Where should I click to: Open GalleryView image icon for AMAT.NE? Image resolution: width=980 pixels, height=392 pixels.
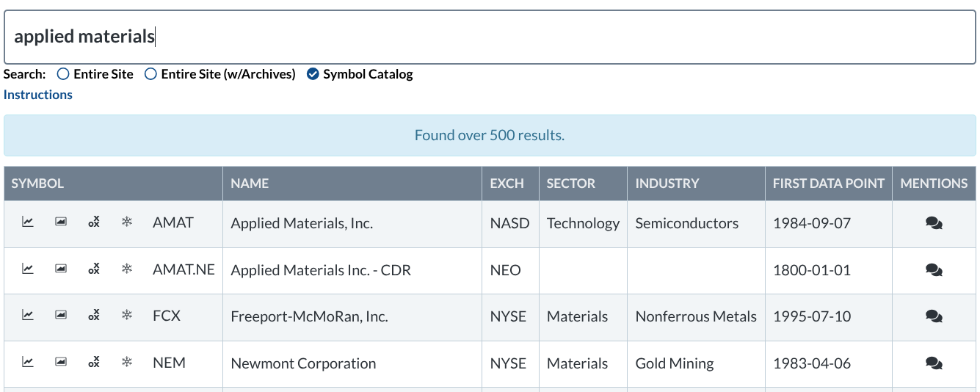click(x=61, y=269)
